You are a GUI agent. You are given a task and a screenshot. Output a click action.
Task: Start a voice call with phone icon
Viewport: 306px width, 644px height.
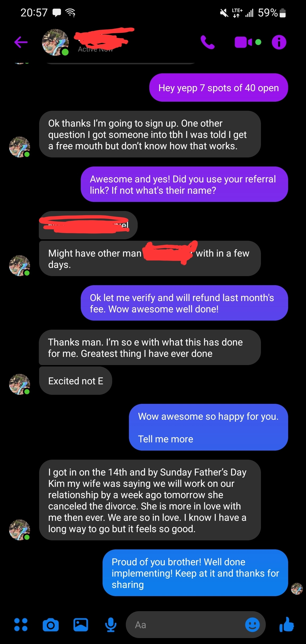pos(208,42)
